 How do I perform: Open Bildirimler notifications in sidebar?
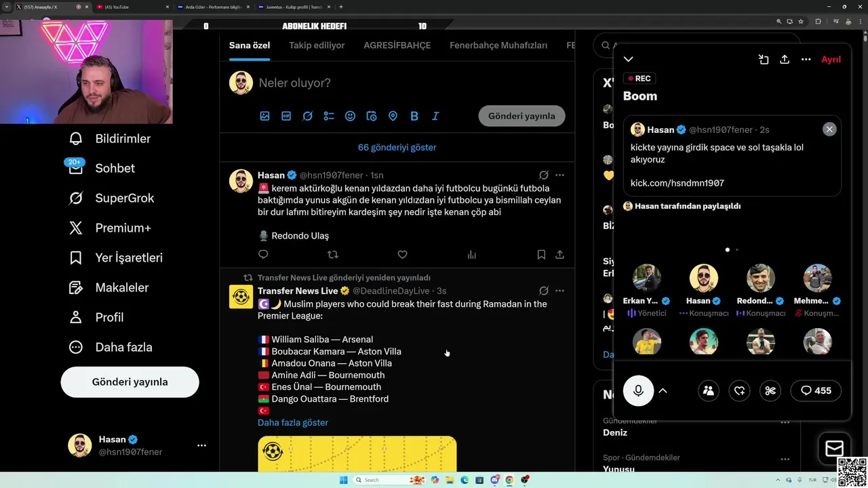(x=110, y=138)
